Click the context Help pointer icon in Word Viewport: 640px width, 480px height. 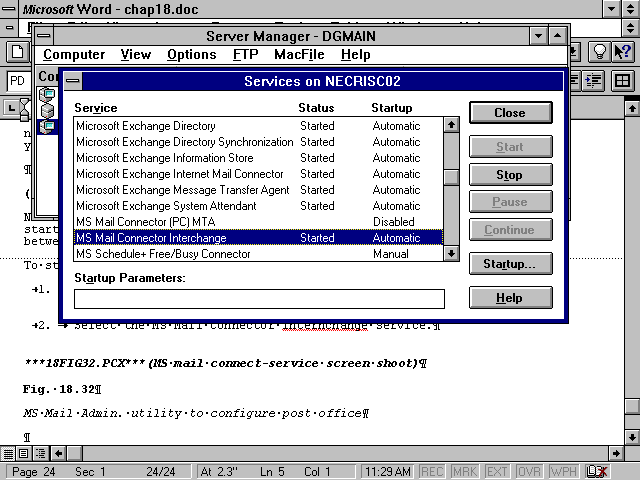pyautogui.click(x=622, y=52)
